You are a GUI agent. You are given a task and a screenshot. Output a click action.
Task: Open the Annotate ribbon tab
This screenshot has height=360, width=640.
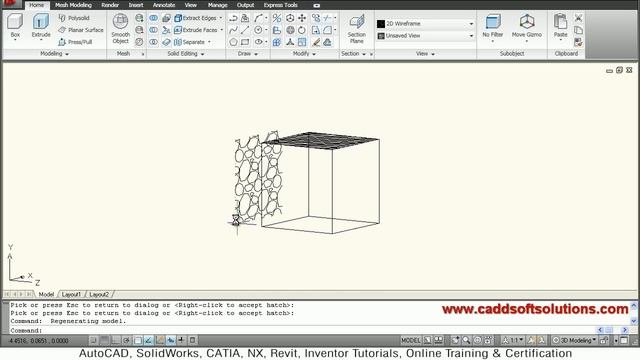coord(164,5)
